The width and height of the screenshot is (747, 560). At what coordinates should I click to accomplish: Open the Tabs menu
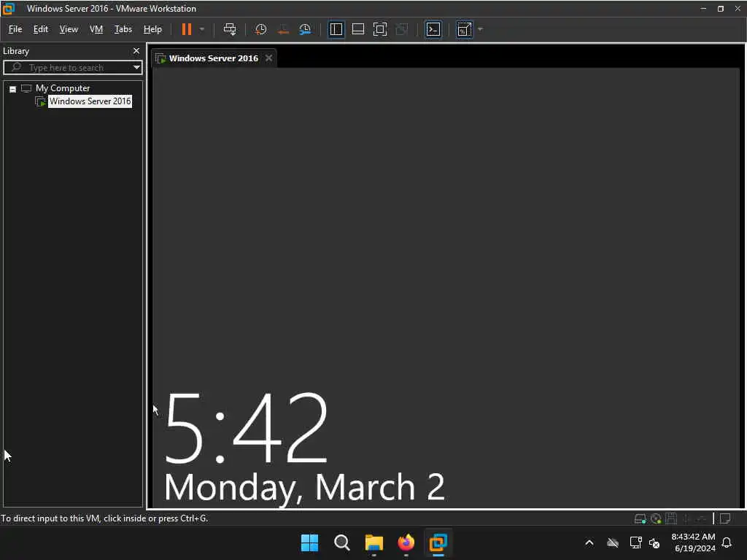[123, 29]
